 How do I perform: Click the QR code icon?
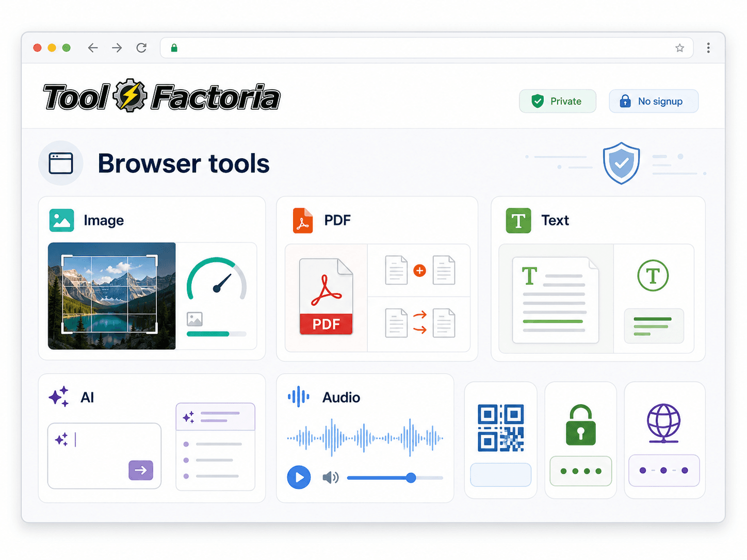[501, 428]
